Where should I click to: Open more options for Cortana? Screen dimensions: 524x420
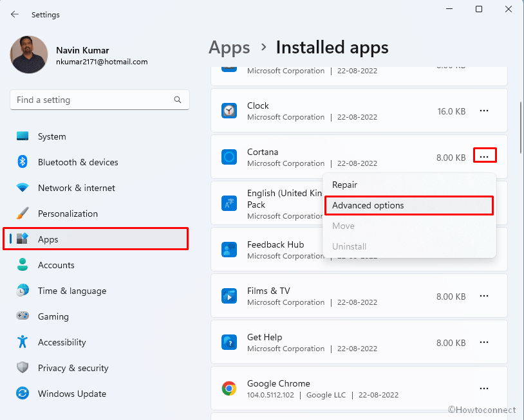[x=484, y=156]
